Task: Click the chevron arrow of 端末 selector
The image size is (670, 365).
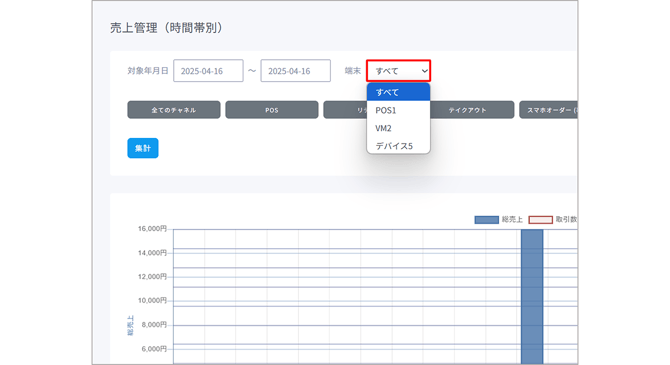Action: click(424, 71)
